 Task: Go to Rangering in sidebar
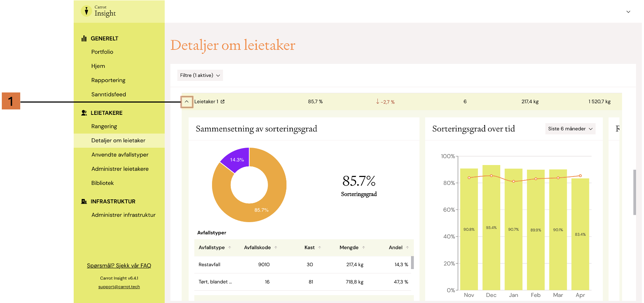104,126
